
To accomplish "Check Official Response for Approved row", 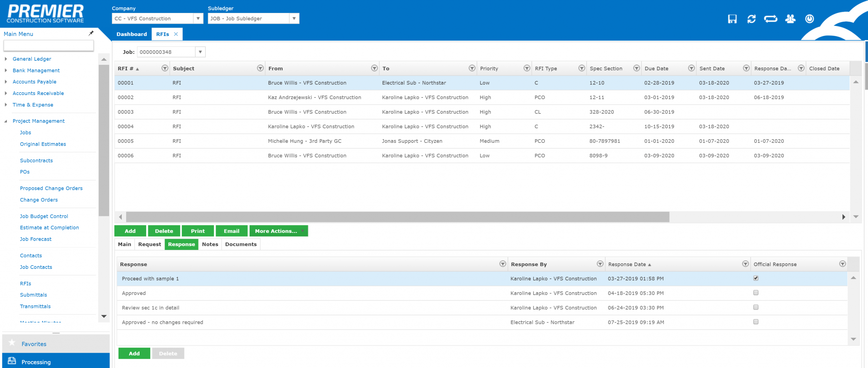I will tap(756, 293).
